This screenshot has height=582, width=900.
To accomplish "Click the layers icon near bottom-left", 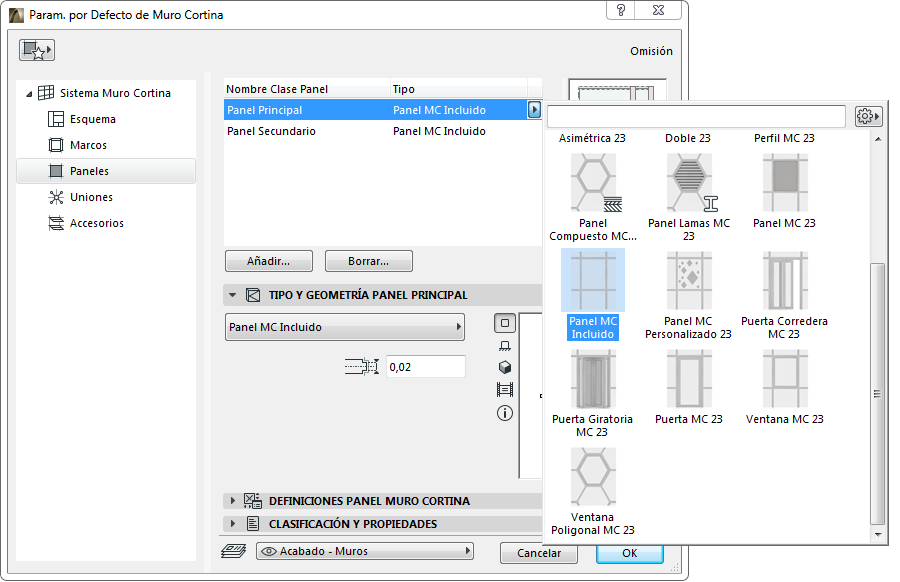I will (x=237, y=549).
